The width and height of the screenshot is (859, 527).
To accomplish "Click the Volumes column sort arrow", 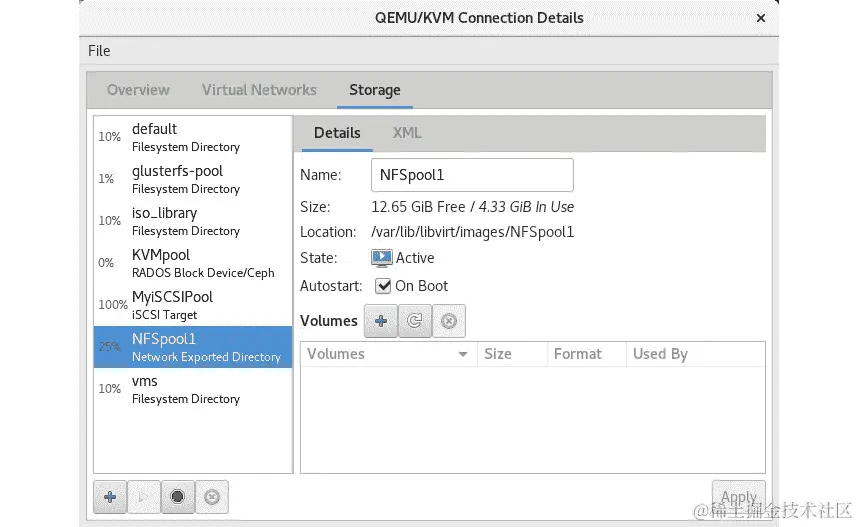I will click(463, 354).
